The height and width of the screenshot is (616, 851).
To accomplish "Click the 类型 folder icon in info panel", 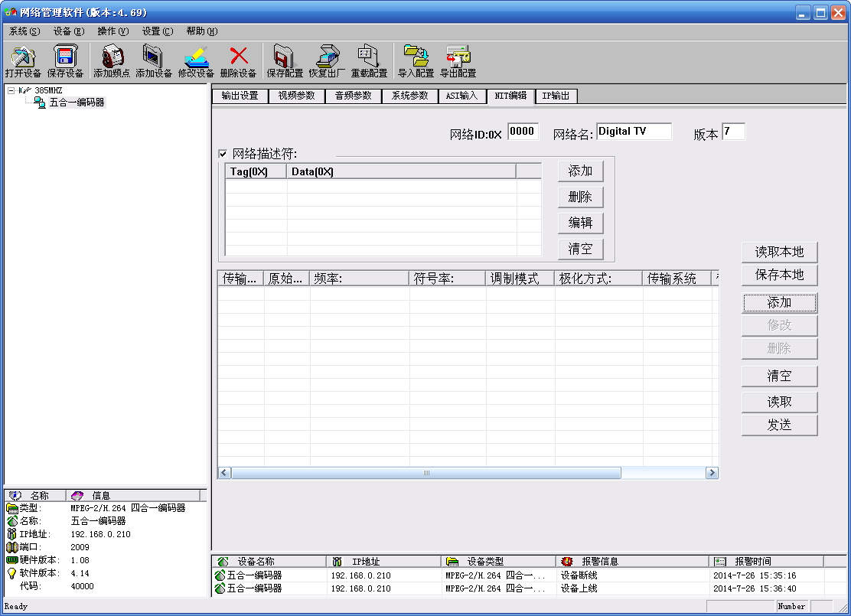I will tap(12, 509).
